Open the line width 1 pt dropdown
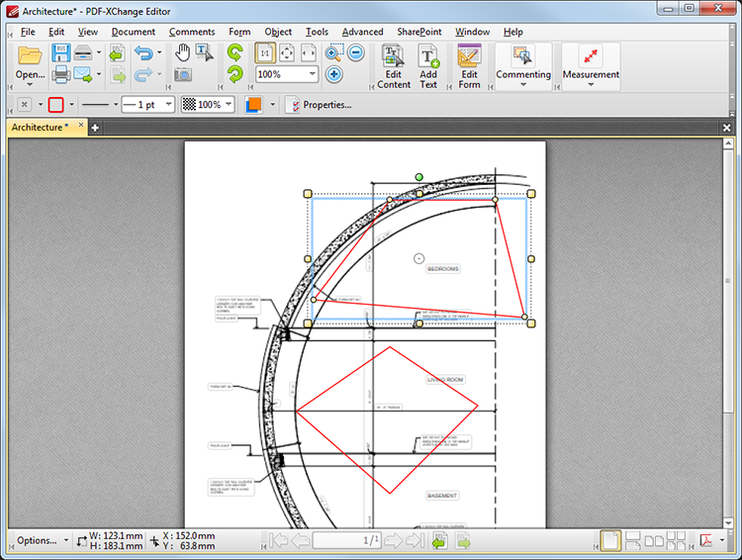Viewport: 742px width, 560px height. coord(166,104)
